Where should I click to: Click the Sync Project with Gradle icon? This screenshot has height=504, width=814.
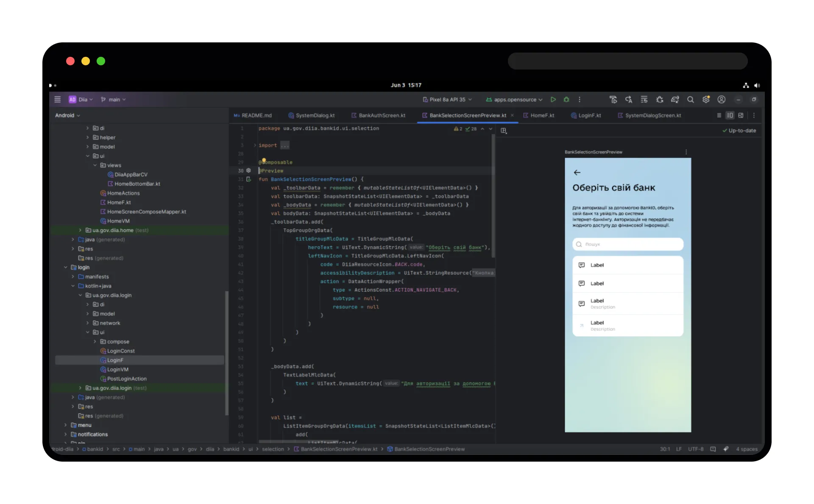[x=675, y=100]
